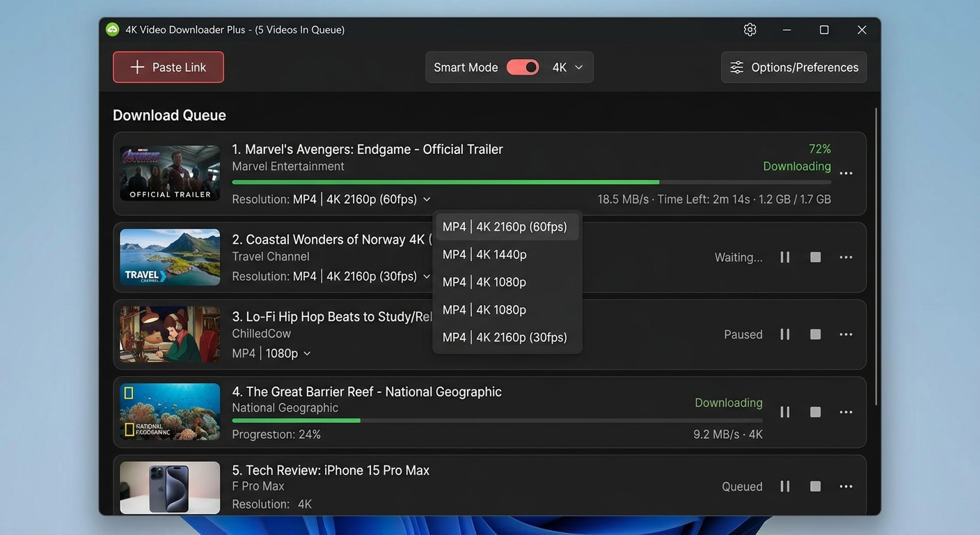Resume the paused Lo-Fi Hip Hop item
Screen dimensions: 980x535
(784, 334)
